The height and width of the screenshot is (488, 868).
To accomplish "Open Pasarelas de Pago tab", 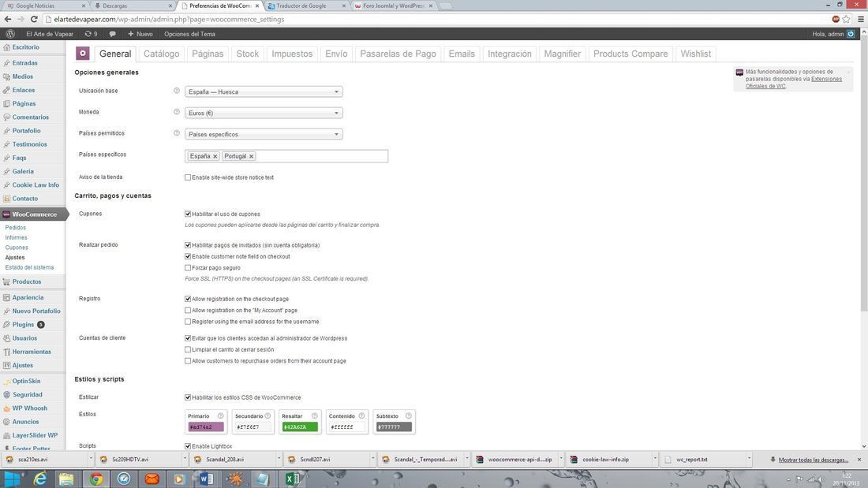I will (x=398, y=54).
